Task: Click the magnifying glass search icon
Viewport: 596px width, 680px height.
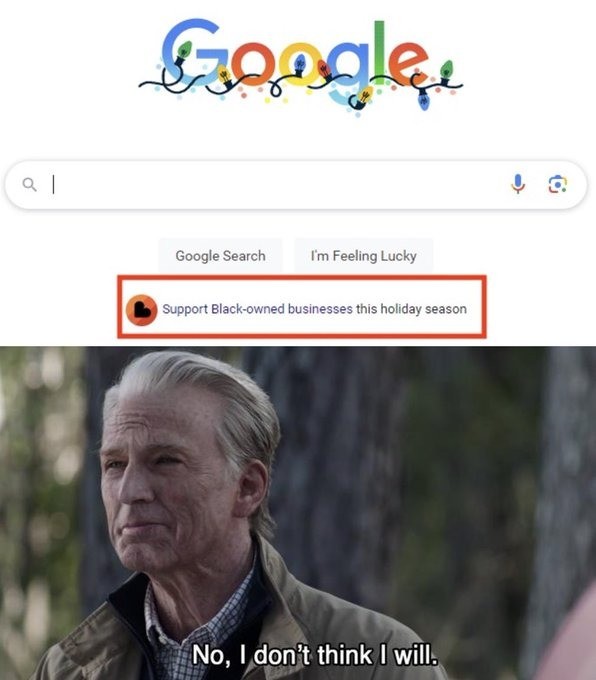Action: (x=29, y=185)
